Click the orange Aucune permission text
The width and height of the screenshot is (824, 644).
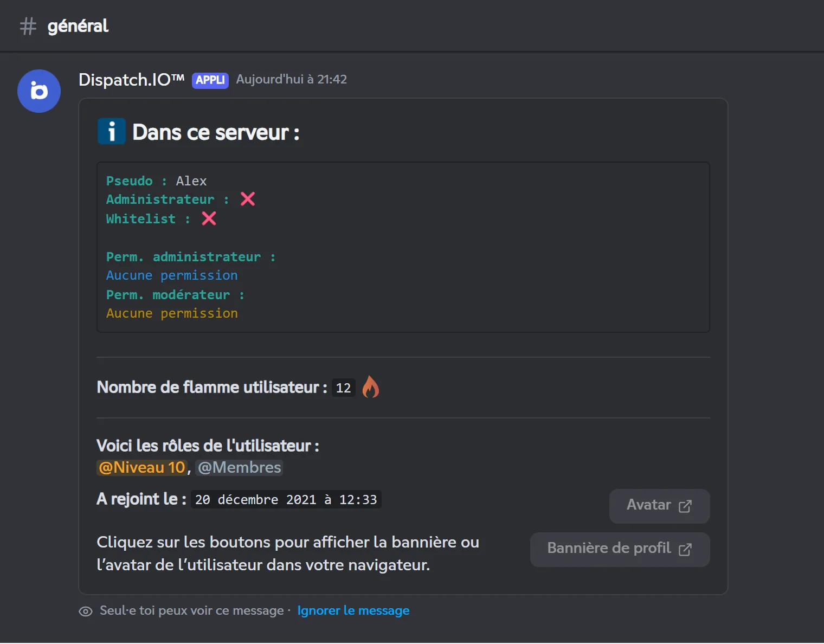172,313
